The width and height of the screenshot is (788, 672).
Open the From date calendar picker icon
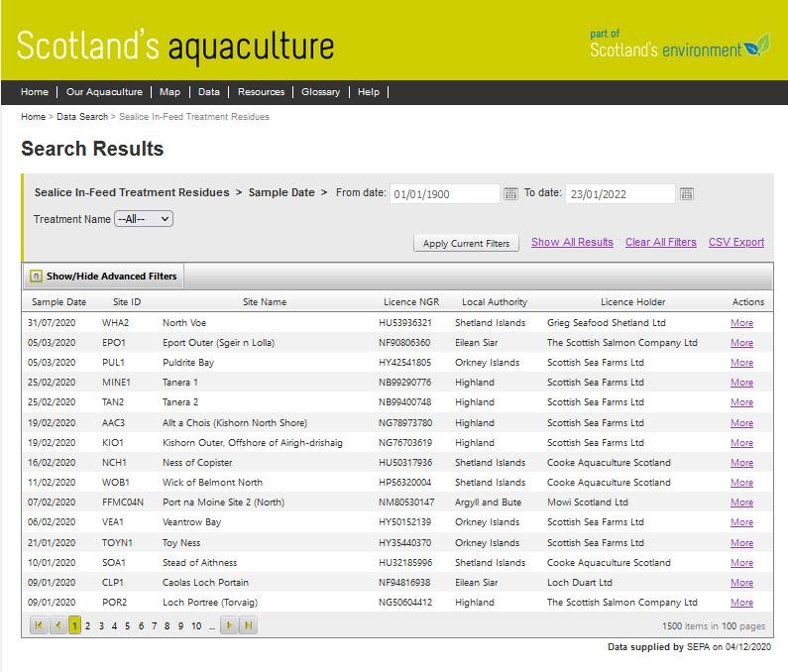point(510,194)
